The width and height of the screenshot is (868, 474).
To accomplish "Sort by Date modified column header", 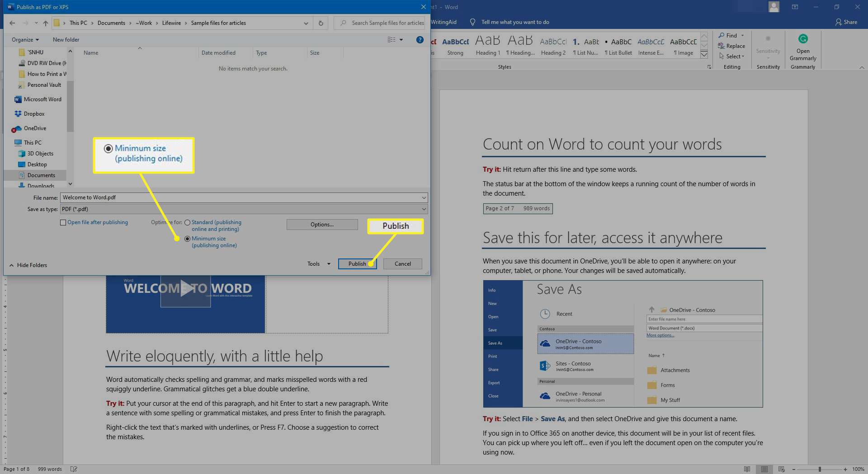I will tap(218, 53).
